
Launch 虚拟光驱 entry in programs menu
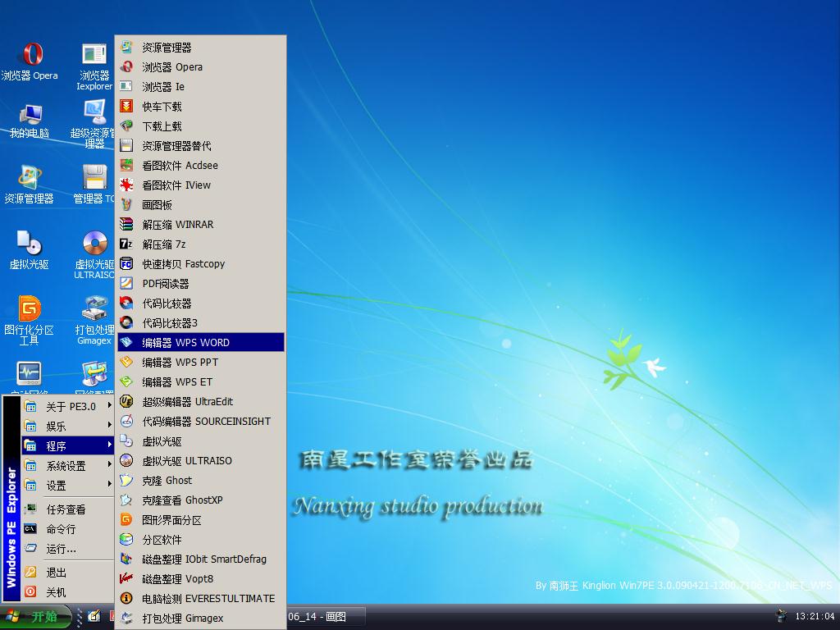coord(201,441)
